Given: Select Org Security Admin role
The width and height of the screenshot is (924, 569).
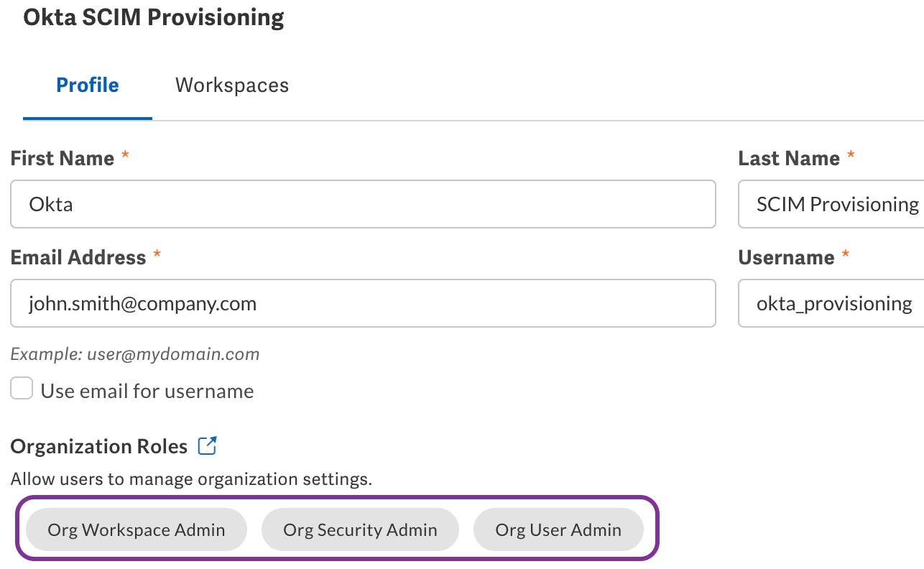Looking at the screenshot, I should pos(360,530).
